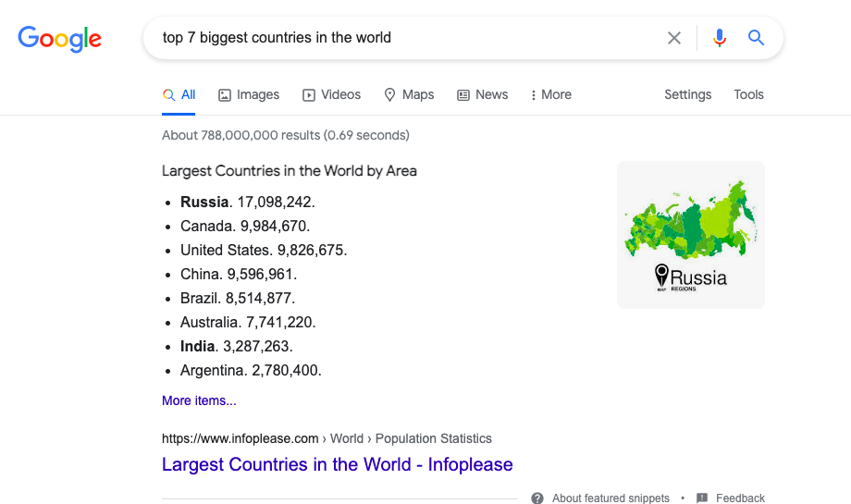Click the Australia 7,741,220 list entry
851x504 pixels.
click(x=248, y=322)
